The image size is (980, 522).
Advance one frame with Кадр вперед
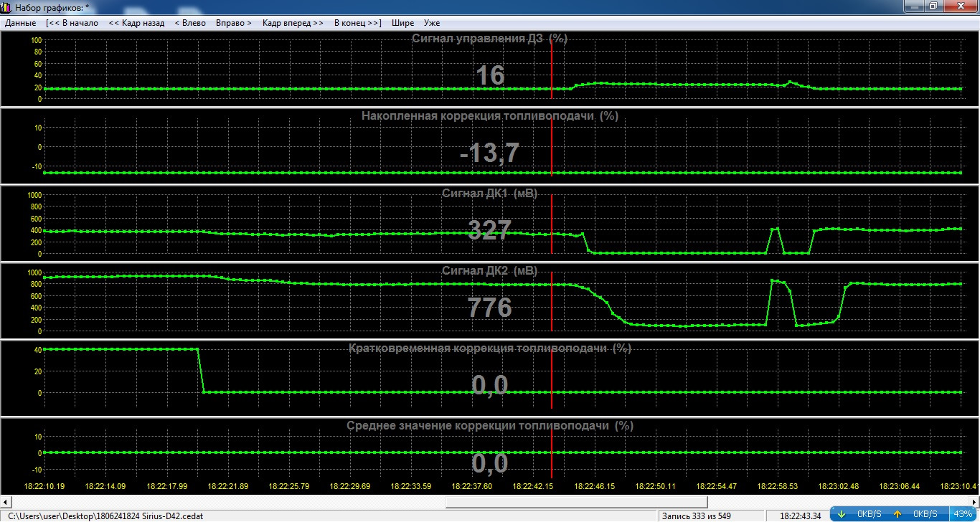tap(293, 23)
